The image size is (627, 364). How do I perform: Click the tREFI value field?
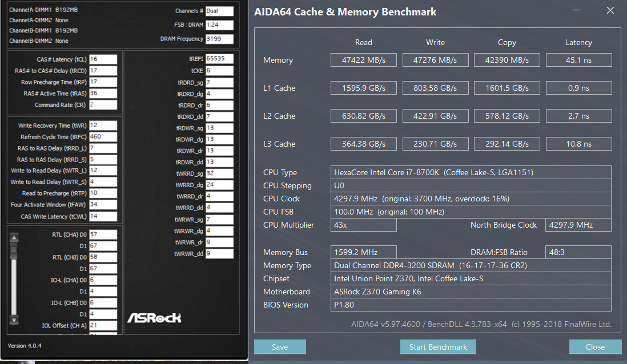click(x=219, y=59)
